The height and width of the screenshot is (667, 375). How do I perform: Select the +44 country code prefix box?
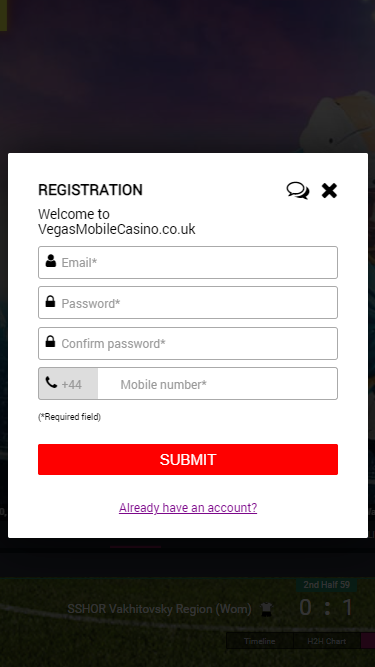point(68,384)
